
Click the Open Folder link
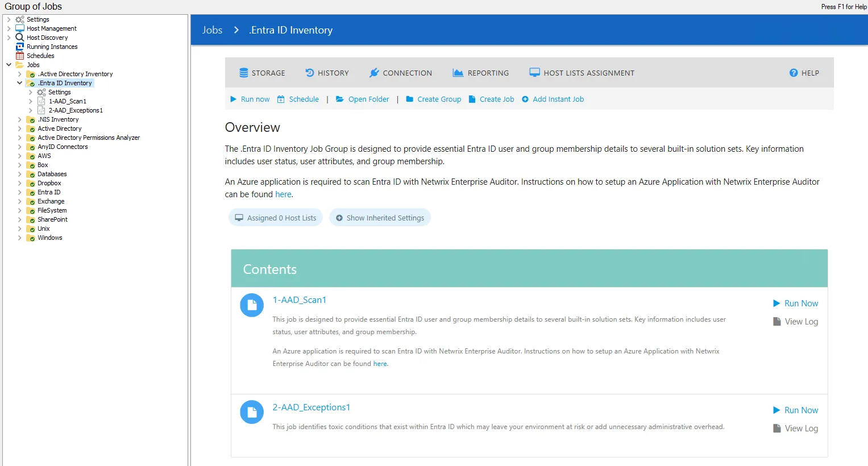369,99
